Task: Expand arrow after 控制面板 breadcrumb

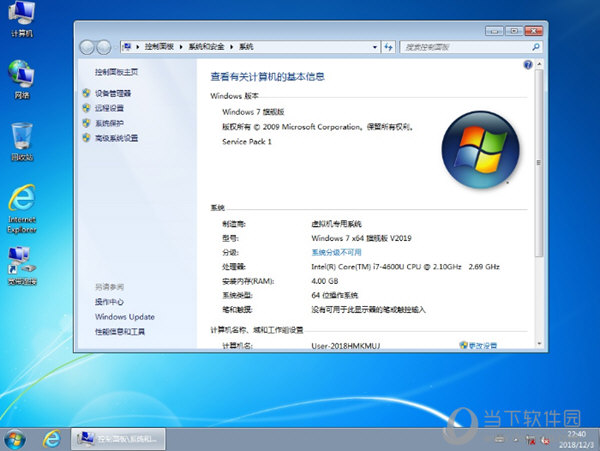Action: (x=181, y=47)
